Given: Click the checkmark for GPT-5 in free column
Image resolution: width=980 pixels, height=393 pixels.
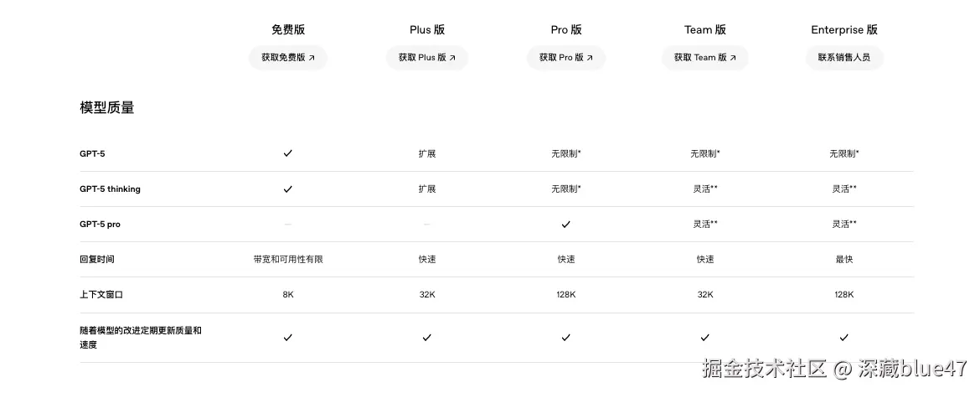Looking at the screenshot, I should pyautogui.click(x=287, y=153).
